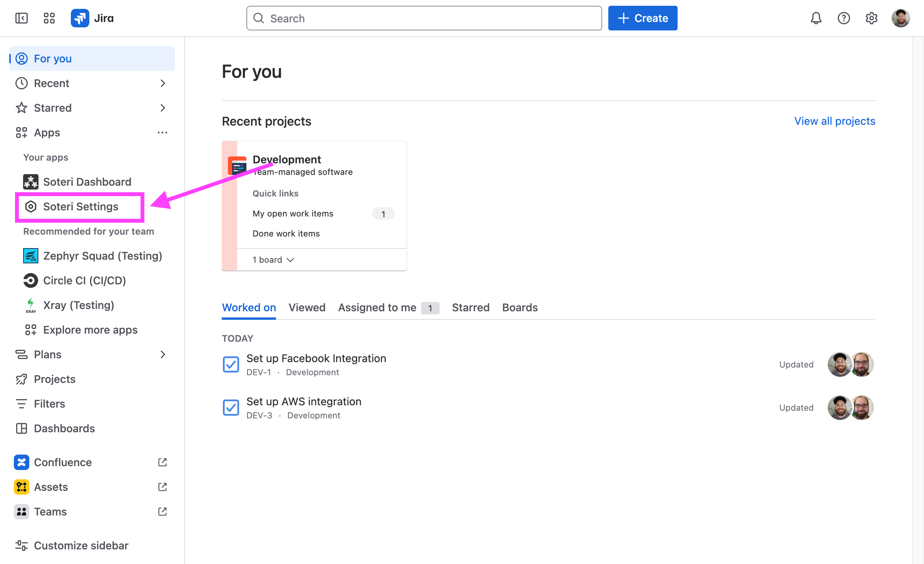Open the notifications bell
924x564 pixels.
point(816,18)
